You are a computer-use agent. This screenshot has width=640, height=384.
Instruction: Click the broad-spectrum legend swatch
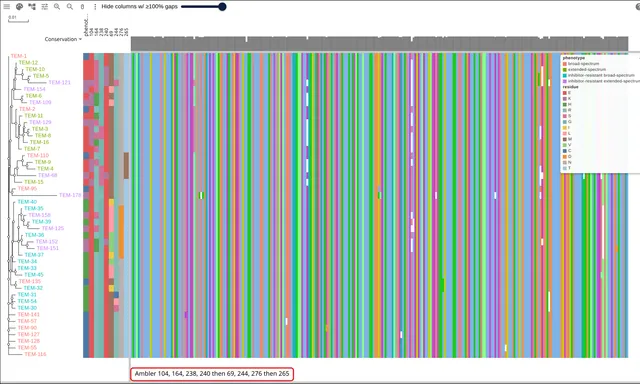565,64
